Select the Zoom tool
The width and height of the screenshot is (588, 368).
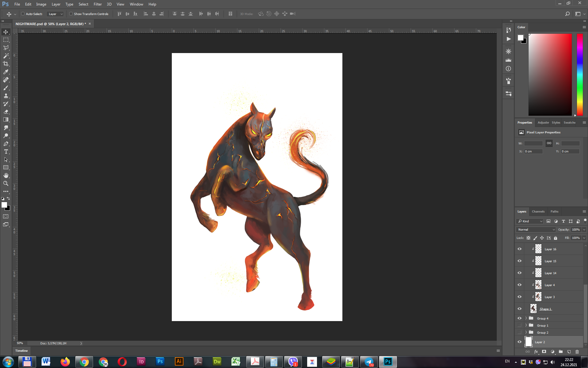tap(6, 183)
